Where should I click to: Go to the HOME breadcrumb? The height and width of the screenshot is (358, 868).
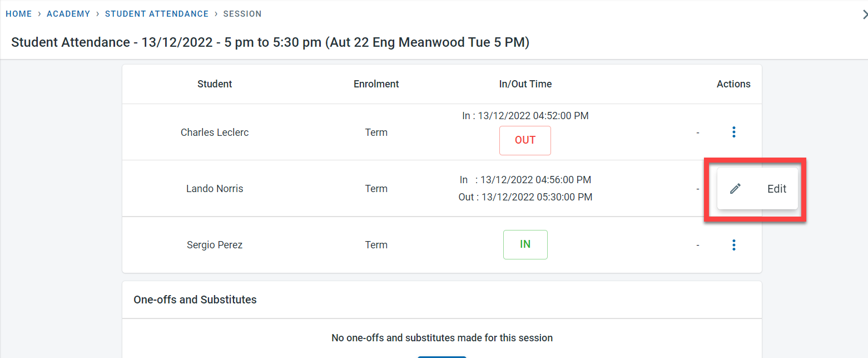tap(19, 14)
